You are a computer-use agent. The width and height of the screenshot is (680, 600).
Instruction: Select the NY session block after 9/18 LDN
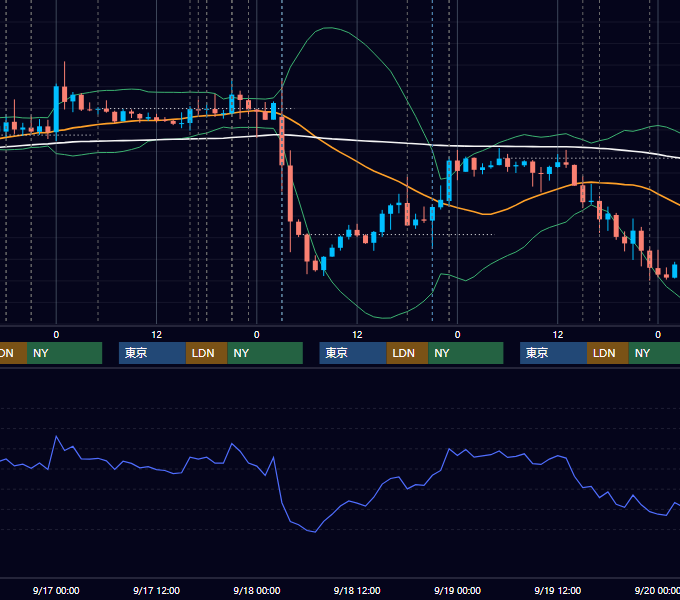(x=466, y=353)
